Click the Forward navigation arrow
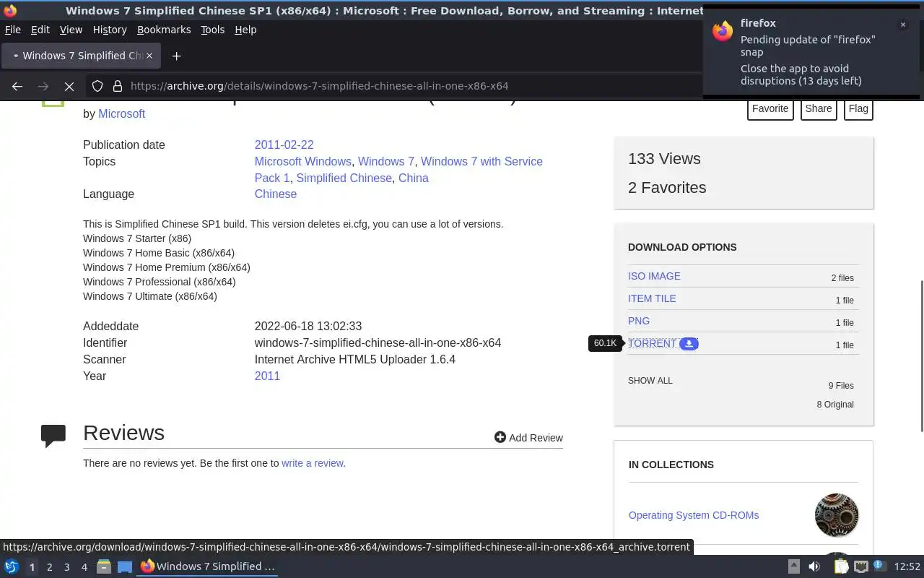Image resolution: width=924 pixels, height=578 pixels. pos(43,86)
